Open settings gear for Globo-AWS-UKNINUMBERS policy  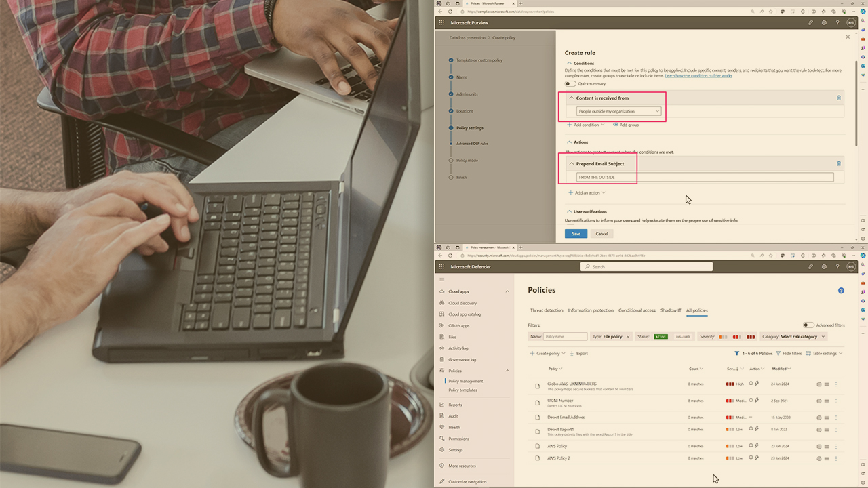(818, 384)
